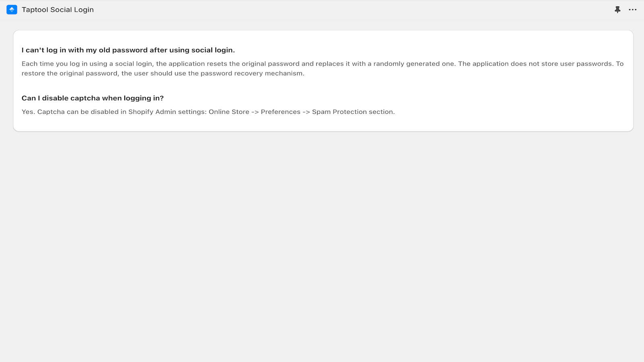This screenshot has height=362, width=644.
Task: Click the answer starting "Yes. Captcha can be disabled"
Action: point(208,112)
